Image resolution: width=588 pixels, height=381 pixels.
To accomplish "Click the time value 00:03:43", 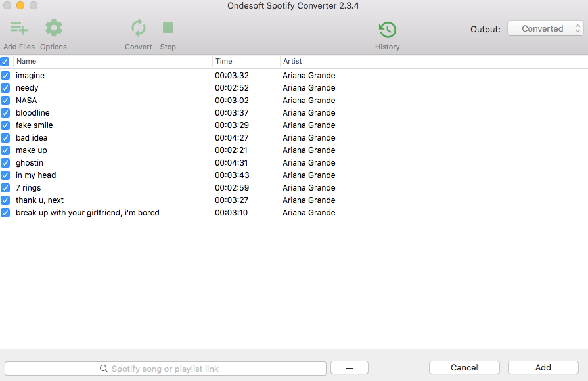I will pos(232,175).
